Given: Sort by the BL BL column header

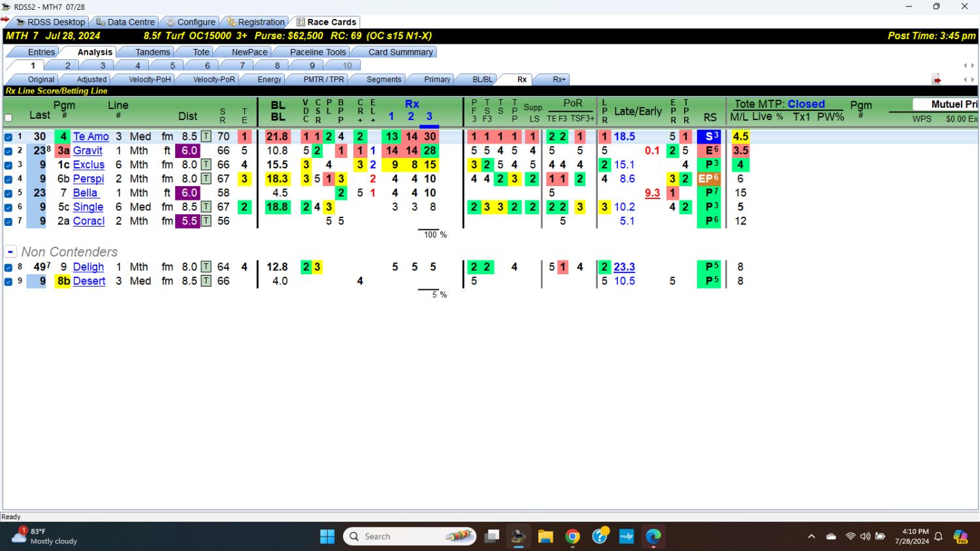Looking at the screenshot, I should click(278, 111).
